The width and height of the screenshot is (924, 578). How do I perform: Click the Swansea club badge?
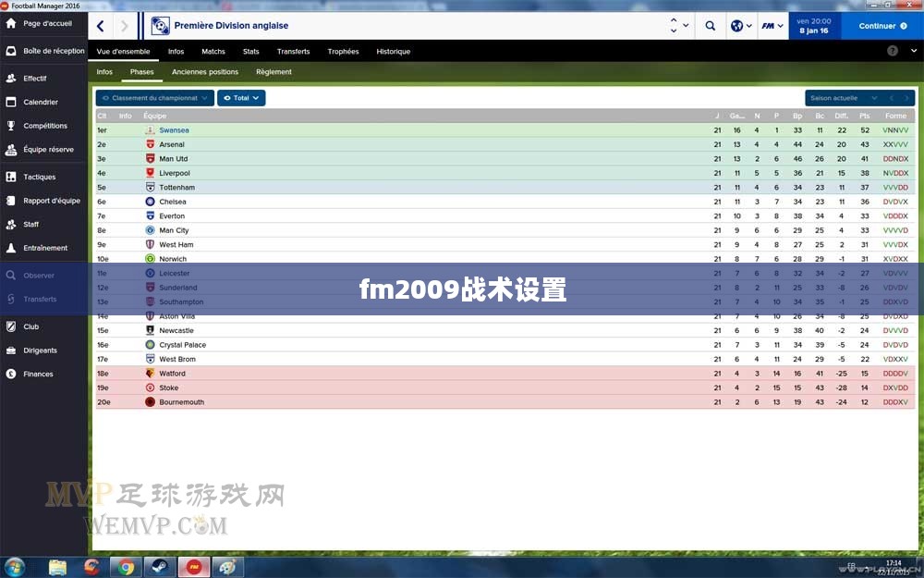[150, 130]
